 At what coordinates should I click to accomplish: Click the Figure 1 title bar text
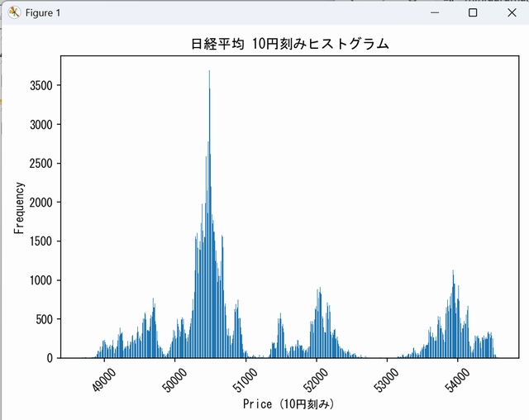(x=41, y=13)
